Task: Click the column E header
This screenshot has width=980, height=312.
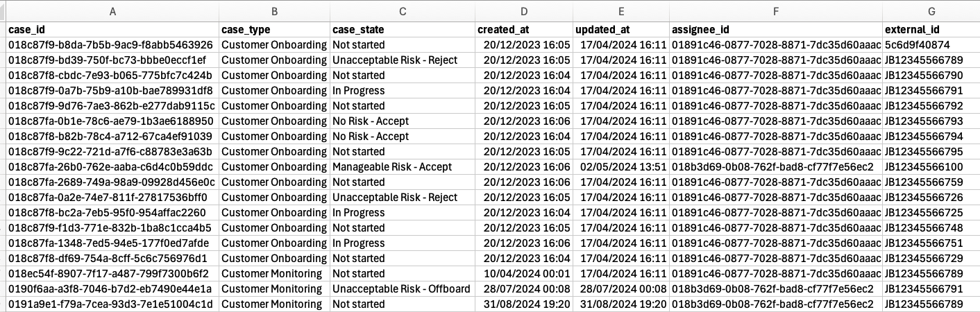Action: (620, 11)
